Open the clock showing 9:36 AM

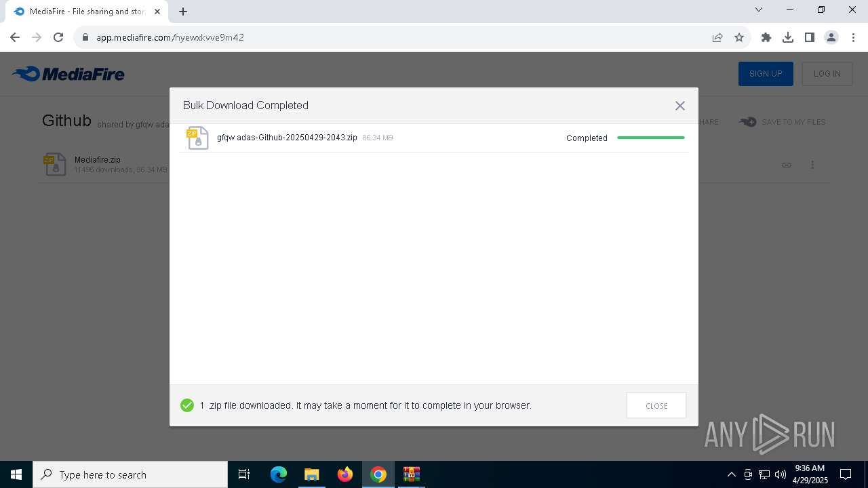[x=810, y=474]
